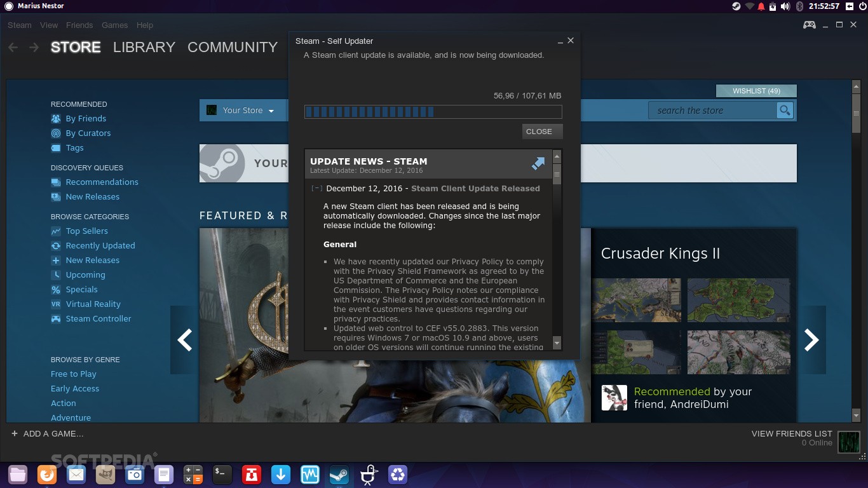Focus the search the store field

coord(712,111)
